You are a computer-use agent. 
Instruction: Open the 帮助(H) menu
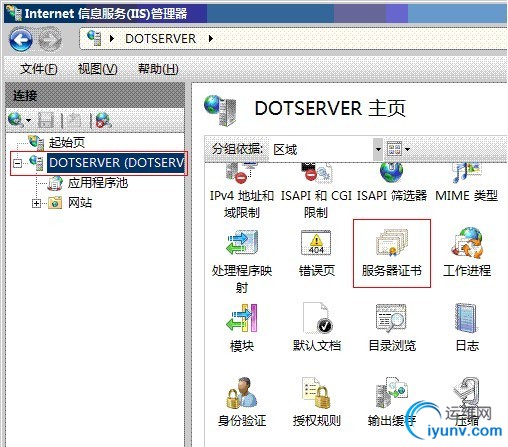click(x=158, y=69)
